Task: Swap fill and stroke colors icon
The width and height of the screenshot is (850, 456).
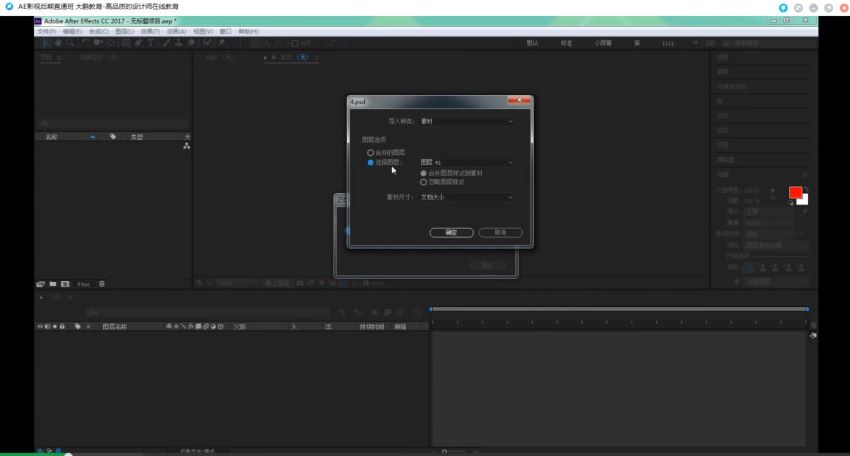Action: click(x=806, y=189)
